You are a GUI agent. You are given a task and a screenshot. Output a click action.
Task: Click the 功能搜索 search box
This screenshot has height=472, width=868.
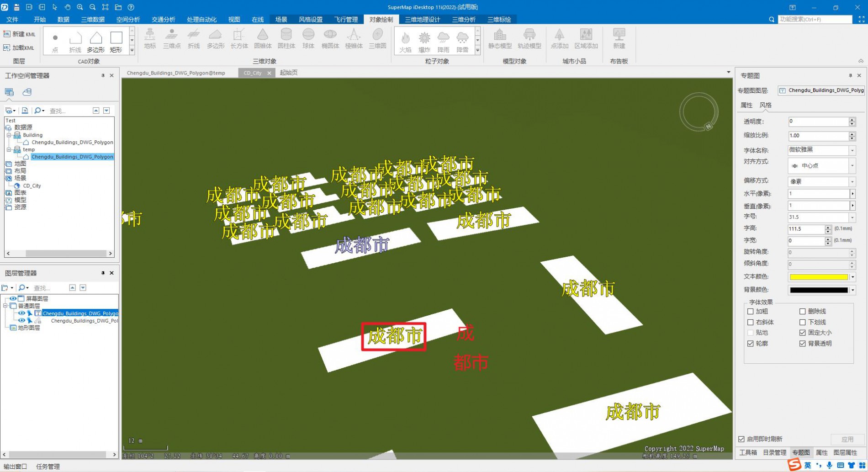(x=815, y=19)
